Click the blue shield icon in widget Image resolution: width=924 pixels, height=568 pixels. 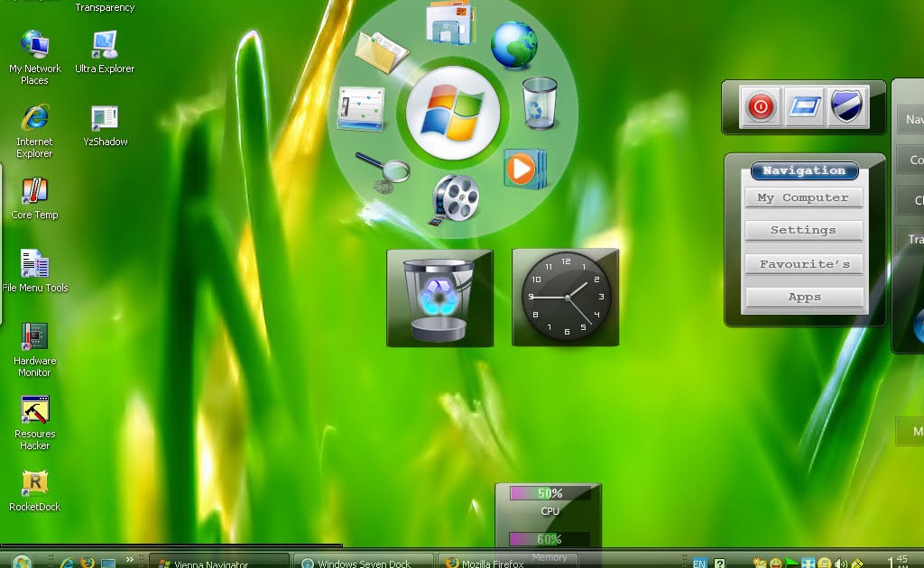tap(846, 106)
